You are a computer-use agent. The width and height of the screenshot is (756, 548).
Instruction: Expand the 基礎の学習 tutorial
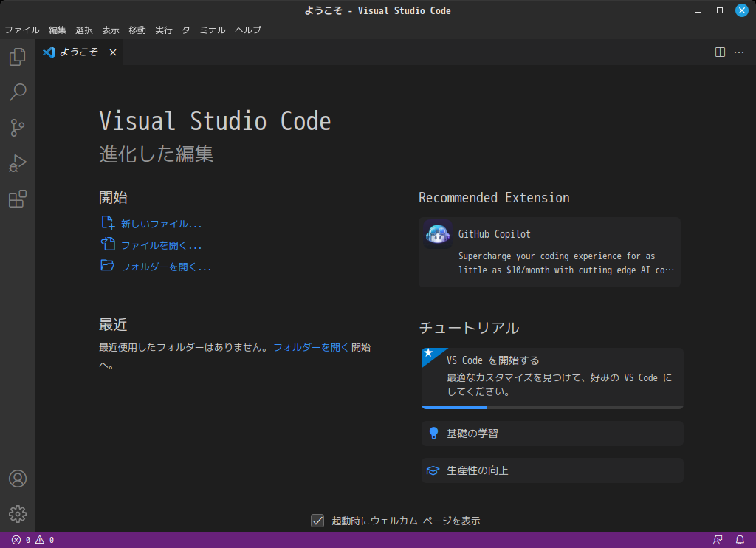(551, 433)
